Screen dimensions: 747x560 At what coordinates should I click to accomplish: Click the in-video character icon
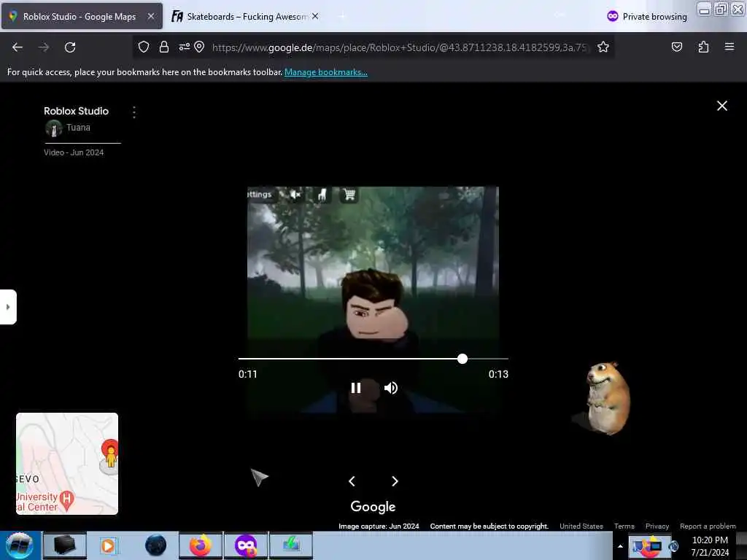point(322,194)
